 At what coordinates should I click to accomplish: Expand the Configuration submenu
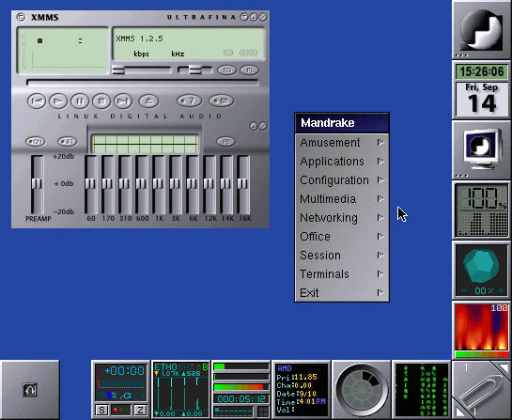tap(342, 180)
